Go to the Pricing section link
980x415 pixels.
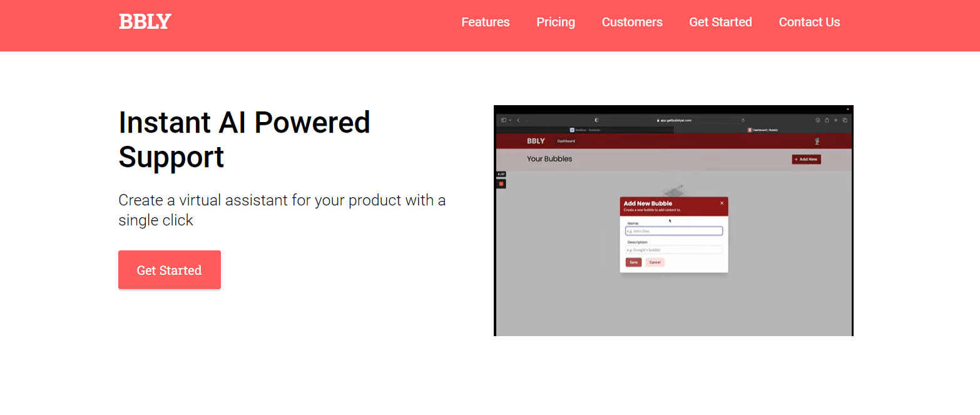(x=556, y=22)
